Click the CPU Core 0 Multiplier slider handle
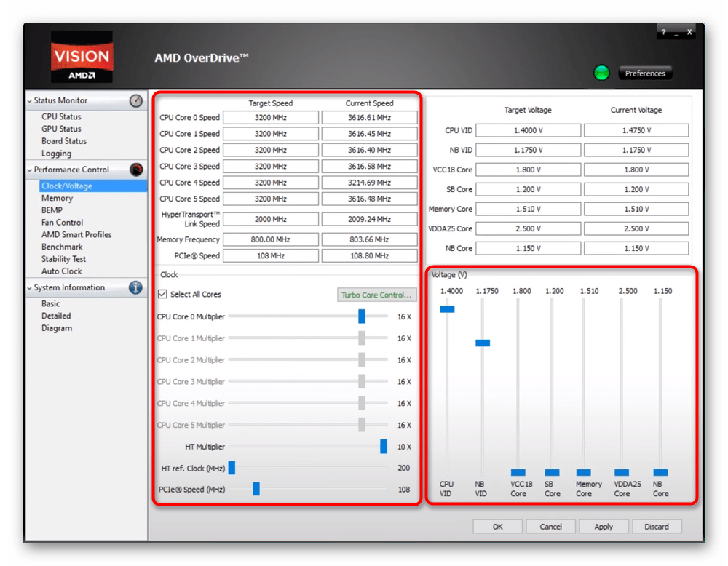Screen dimensions: 728x566 (362, 316)
